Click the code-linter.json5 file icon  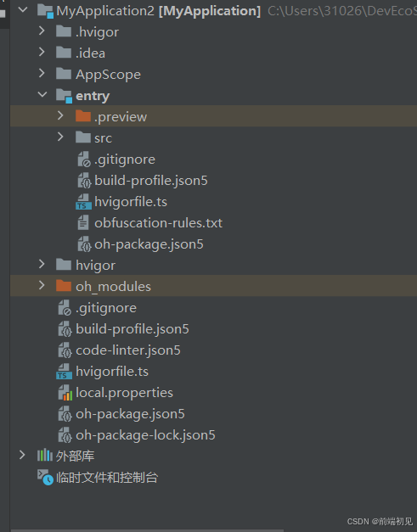pyautogui.click(x=65, y=350)
